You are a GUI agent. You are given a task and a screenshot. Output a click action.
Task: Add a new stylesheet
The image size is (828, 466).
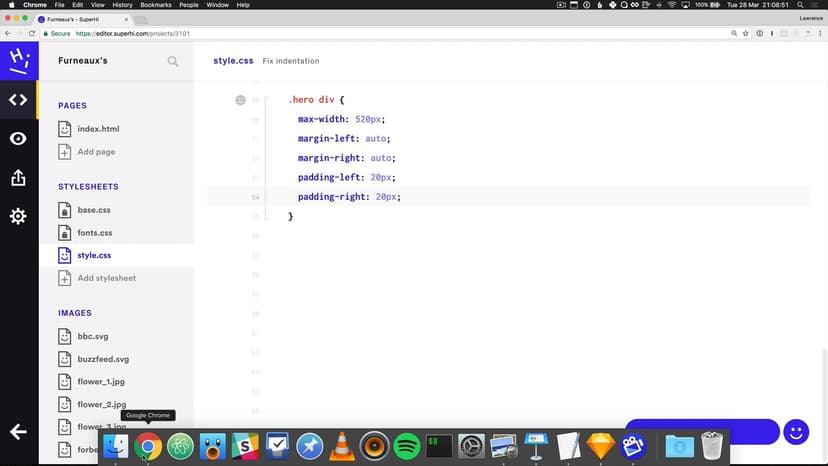pos(106,278)
